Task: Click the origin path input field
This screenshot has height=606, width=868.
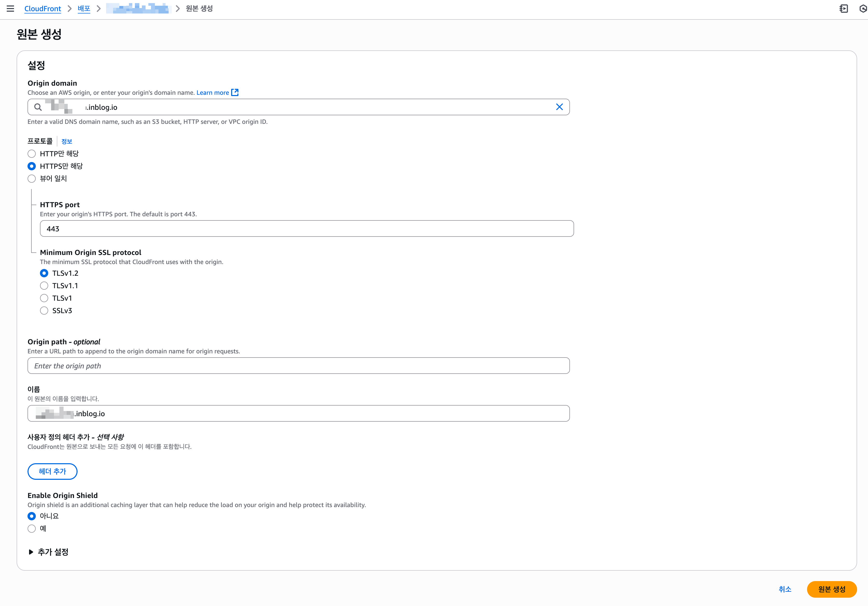Action: click(x=298, y=366)
